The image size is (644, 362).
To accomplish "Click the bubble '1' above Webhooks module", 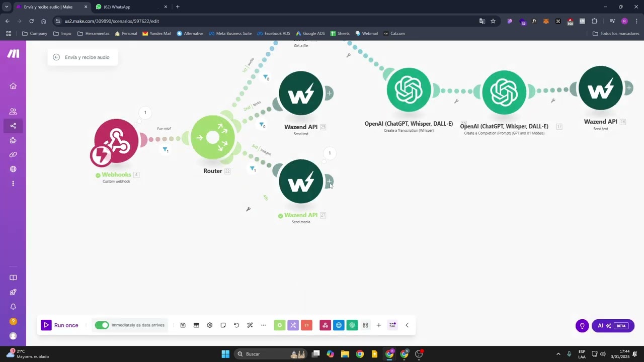I will click(x=145, y=113).
